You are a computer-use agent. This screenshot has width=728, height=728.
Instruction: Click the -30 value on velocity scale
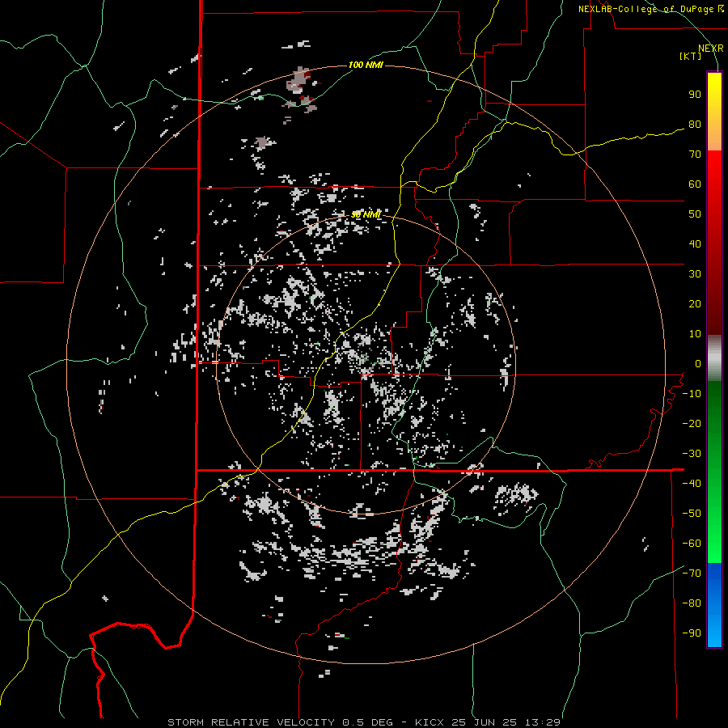(692, 454)
